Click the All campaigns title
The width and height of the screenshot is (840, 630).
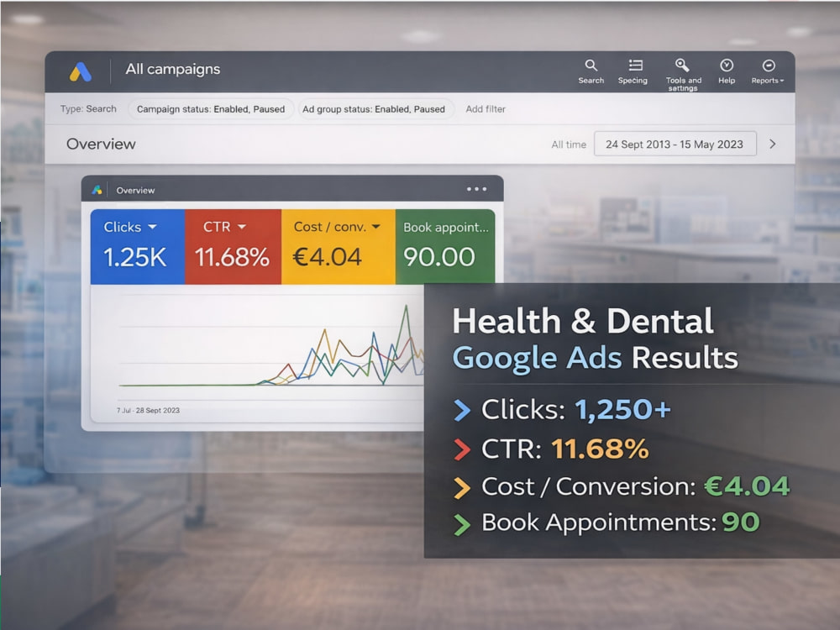coord(172,69)
